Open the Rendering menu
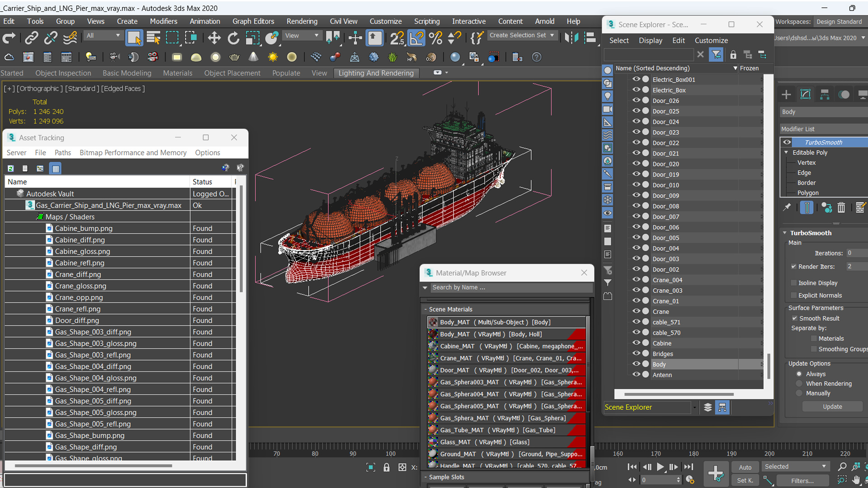This screenshot has width=868, height=488. coord(302,21)
